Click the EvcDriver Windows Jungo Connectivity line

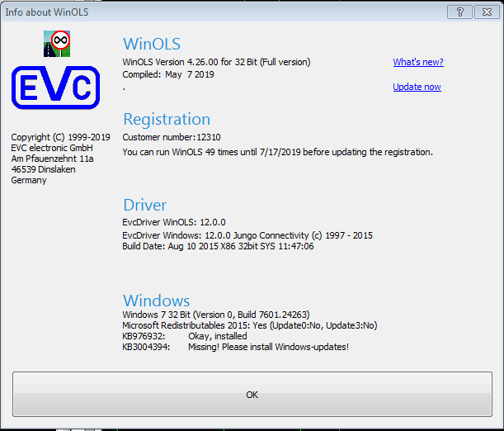coord(247,235)
